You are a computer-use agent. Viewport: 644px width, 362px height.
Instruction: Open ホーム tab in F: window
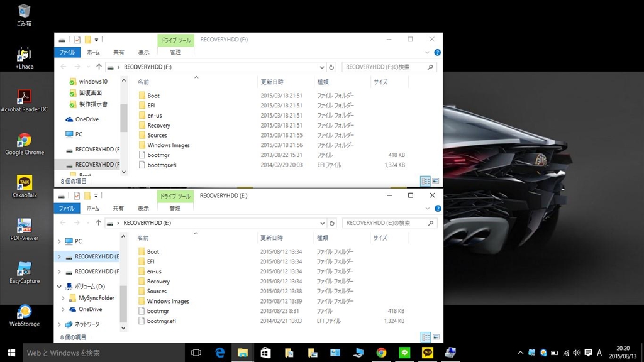tap(93, 52)
